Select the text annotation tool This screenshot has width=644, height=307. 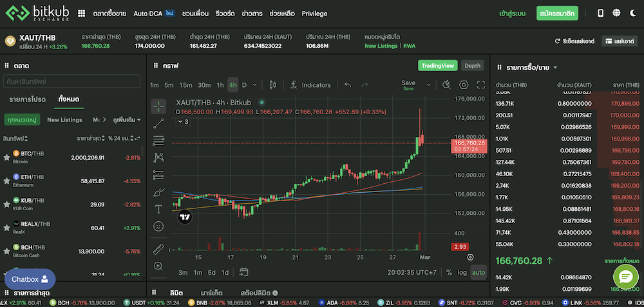[158, 209]
